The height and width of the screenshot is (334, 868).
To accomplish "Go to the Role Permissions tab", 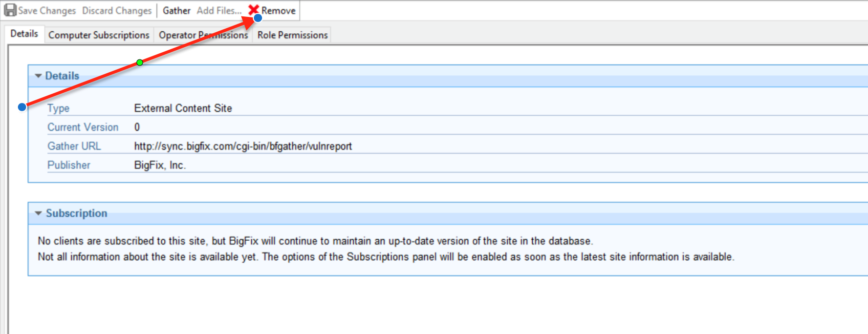I will (292, 35).
